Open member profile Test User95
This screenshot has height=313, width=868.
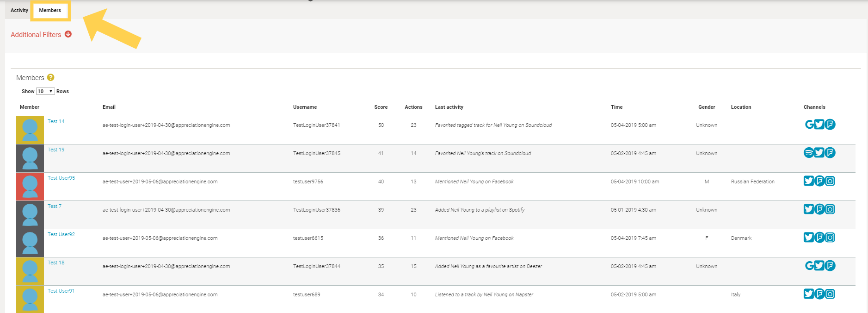(61, 178)
